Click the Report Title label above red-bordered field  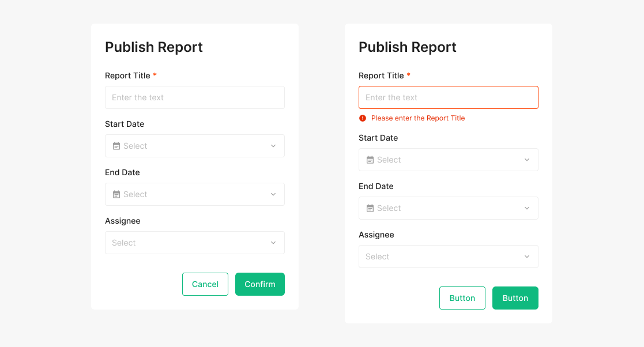pyautogui.click(x=381, y=76)
